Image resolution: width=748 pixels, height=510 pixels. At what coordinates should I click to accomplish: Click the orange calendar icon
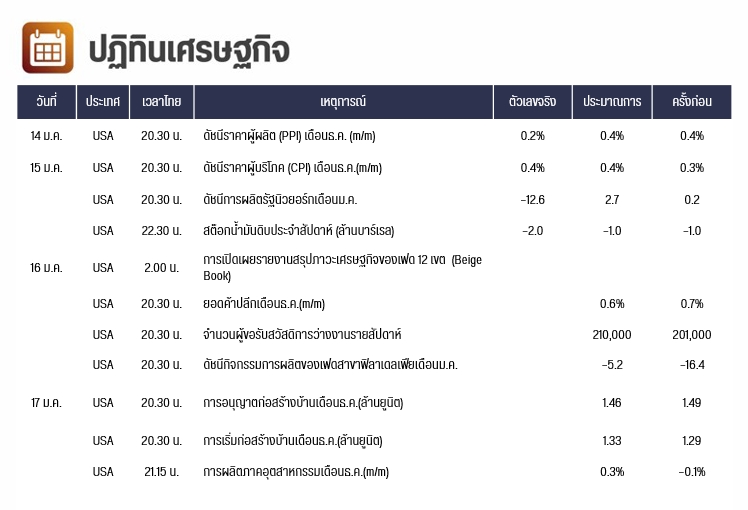click(48, 48)
